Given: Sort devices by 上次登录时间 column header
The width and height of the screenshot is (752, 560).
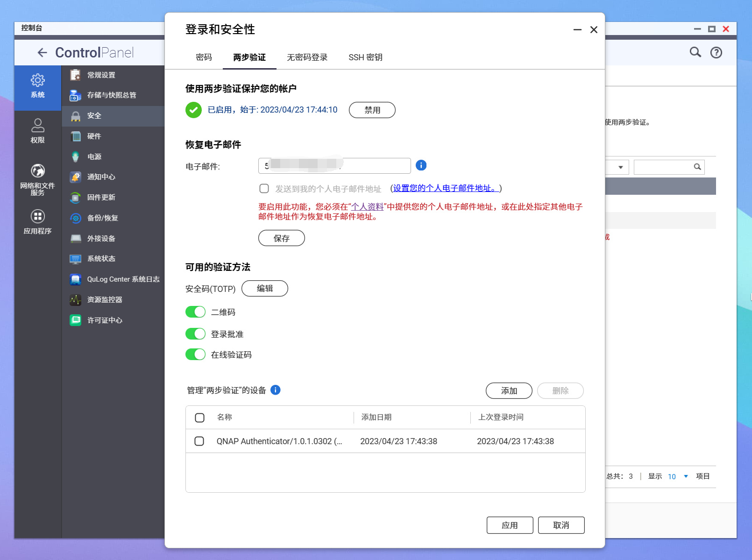Looking at the screenshot, I should 501,417.
